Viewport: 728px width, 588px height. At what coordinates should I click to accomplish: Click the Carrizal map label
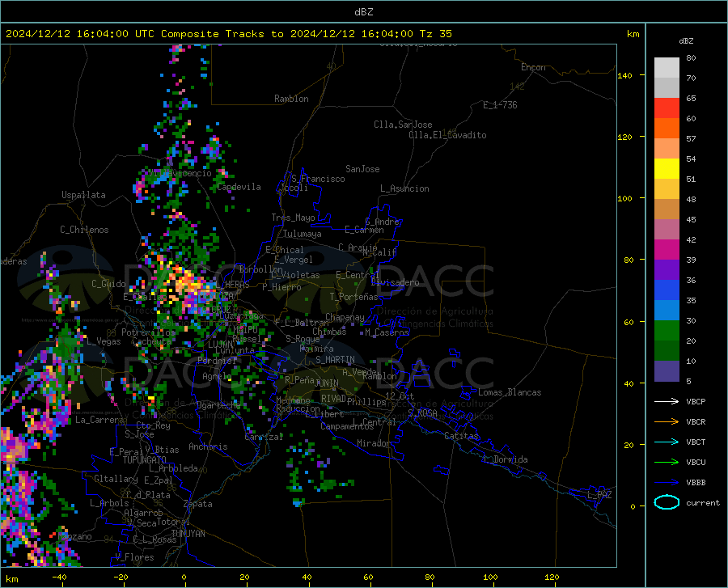click(x=264, y=437)
